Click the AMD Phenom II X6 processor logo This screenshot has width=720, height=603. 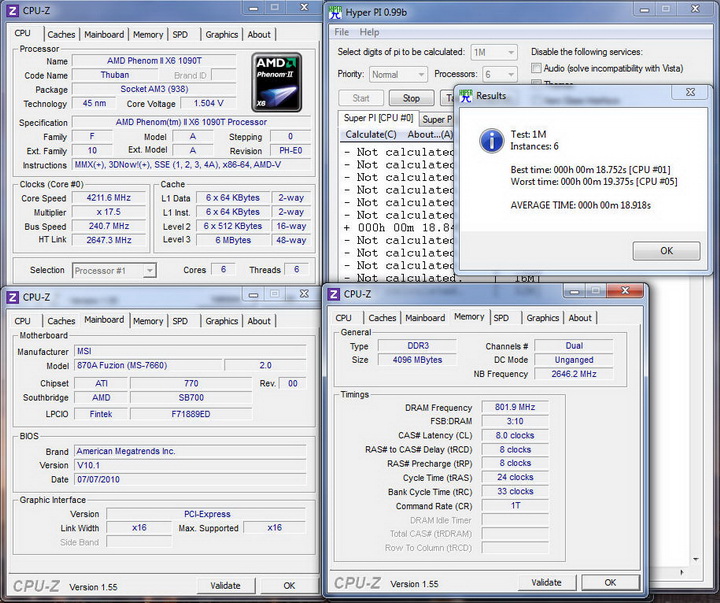276,82
